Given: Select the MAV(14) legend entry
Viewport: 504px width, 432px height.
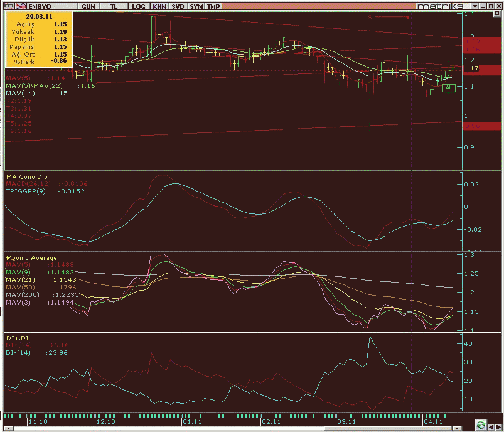Looking at the screenshot, I should [36, 94].
